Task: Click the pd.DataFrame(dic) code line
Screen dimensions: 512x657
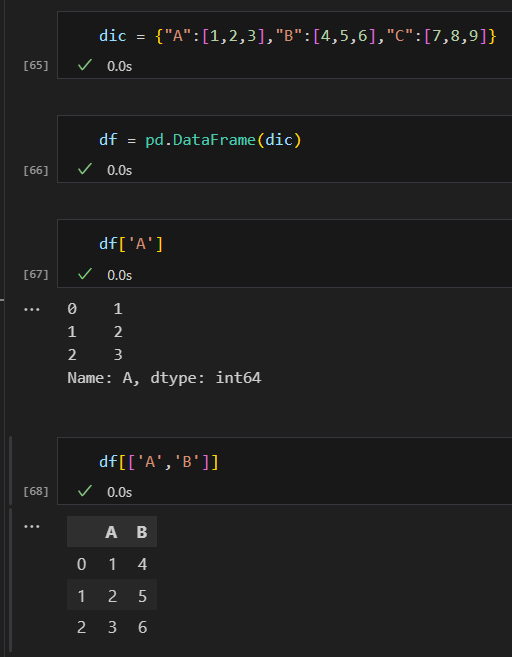Action: click(200, 140)
